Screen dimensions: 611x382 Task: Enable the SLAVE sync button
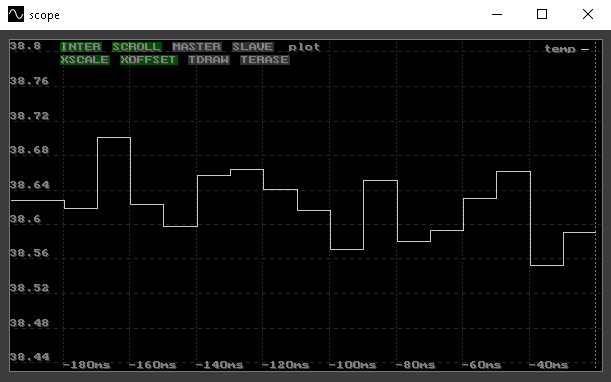pyautogui.click(x=253, y=47)
